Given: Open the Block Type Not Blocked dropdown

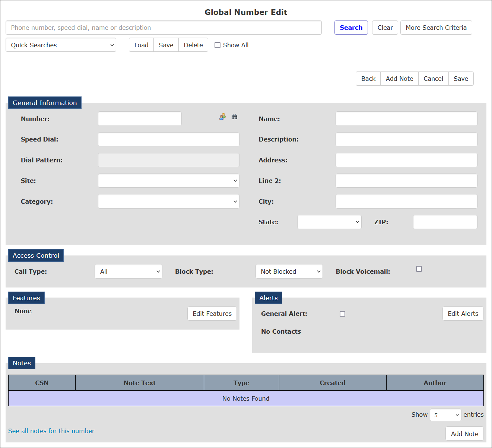Looking at the screenshot, I should [x=289, y=271].
